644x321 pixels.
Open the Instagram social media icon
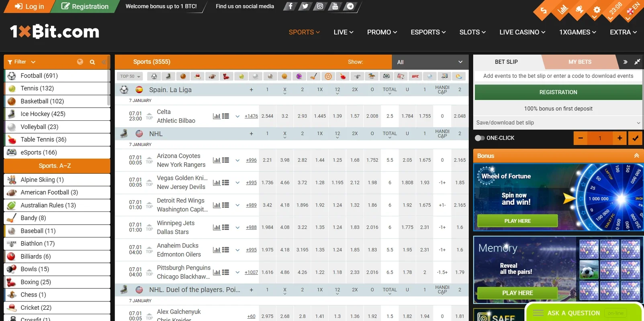tap(320, 6)
